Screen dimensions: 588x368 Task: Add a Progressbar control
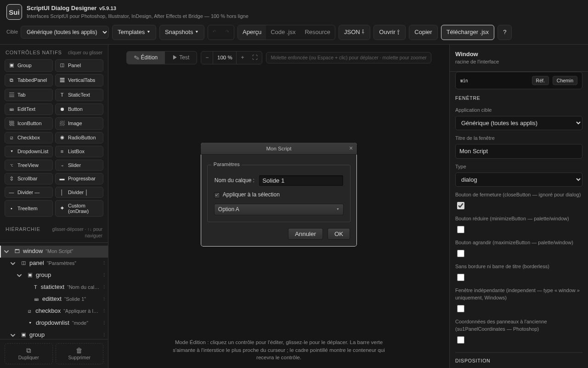click(x=79, y=178)
